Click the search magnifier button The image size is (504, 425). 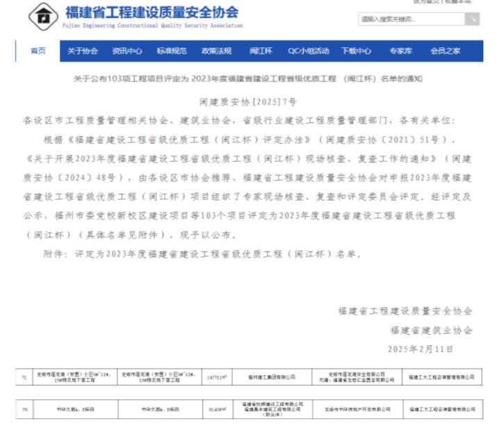click(471, 19)
